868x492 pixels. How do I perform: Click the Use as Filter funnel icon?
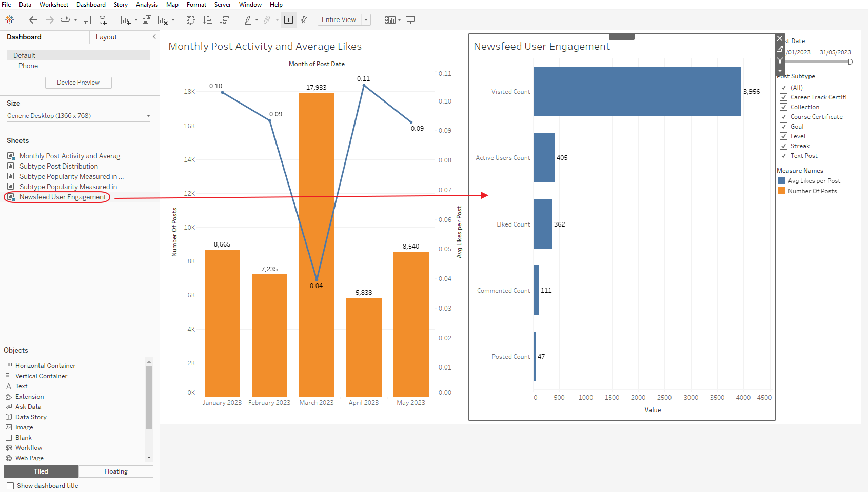[780, 60]
